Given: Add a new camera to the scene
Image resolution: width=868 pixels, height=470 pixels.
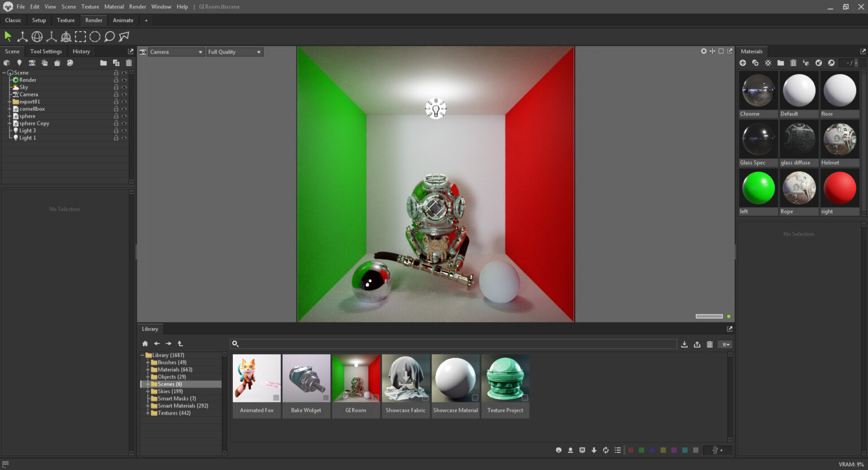Looking at the screenshot, I should (32, 63).
